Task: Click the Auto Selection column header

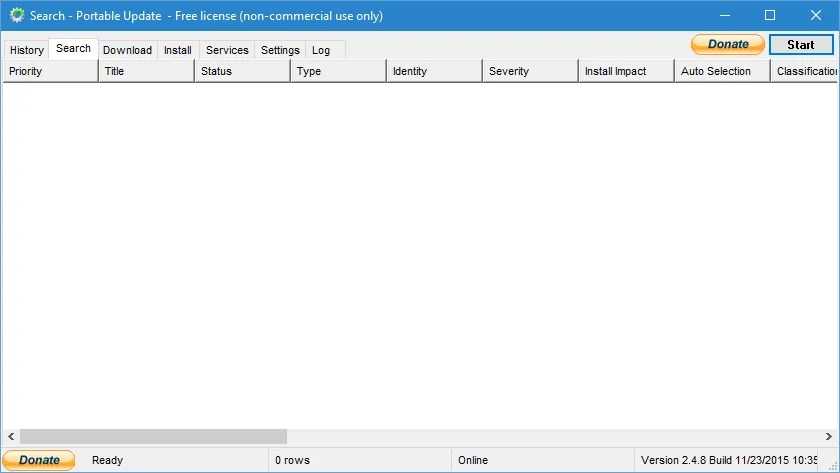Action: 722,71
